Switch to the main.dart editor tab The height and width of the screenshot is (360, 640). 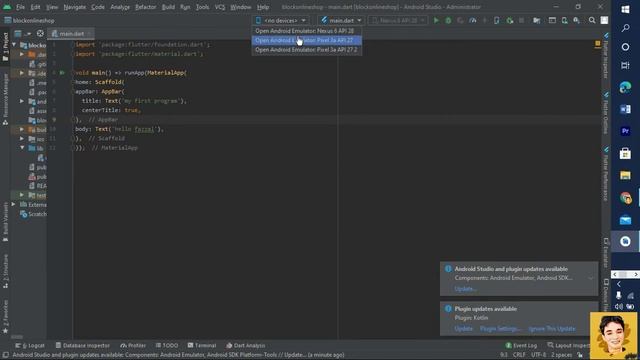coord(70,33)
